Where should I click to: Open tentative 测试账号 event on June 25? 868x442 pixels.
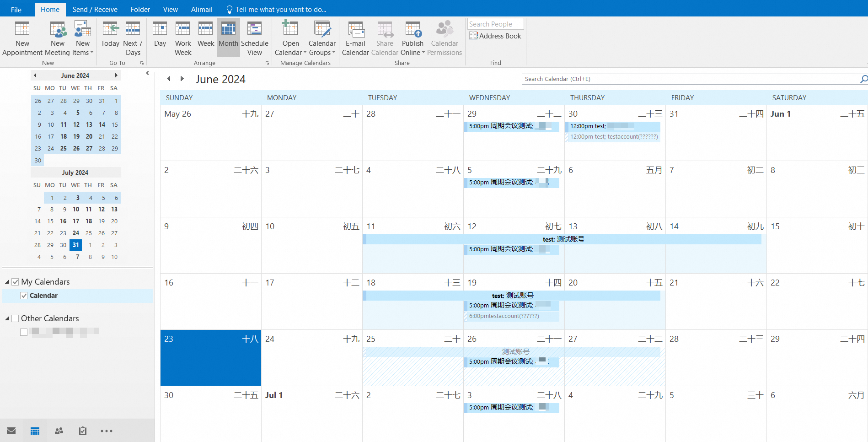point(511,352)
